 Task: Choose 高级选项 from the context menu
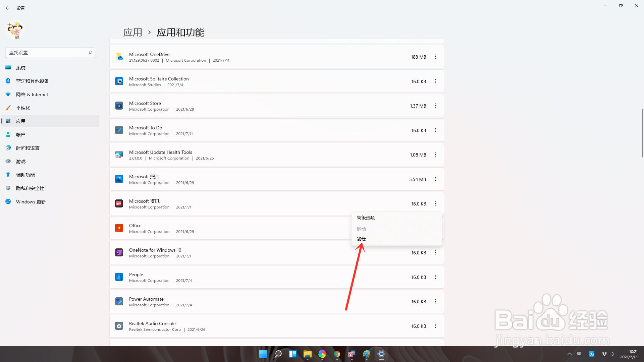point(396,218)
